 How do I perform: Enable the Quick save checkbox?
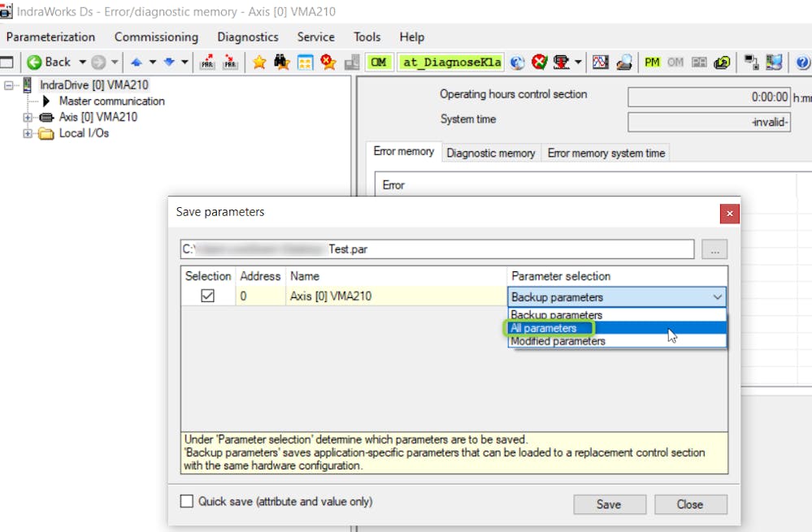tap(187, 501)
